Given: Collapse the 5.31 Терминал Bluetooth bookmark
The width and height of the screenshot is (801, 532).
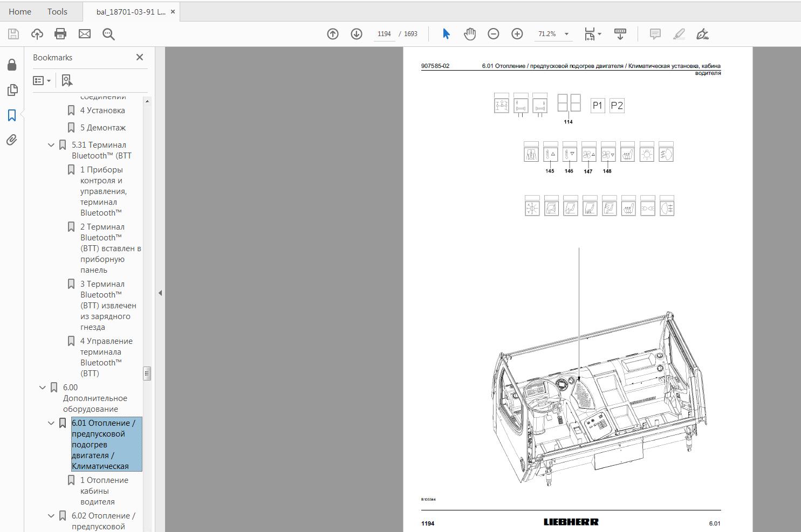Looking at the screenshot, I should point(51,145).
